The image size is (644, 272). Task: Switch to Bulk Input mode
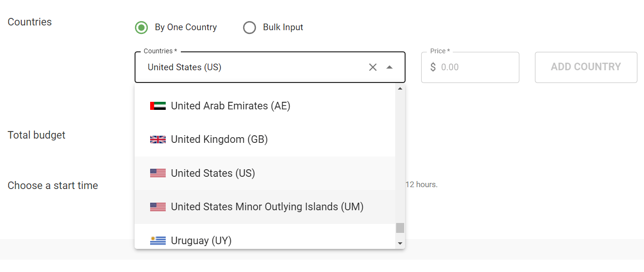click(249, 27)
